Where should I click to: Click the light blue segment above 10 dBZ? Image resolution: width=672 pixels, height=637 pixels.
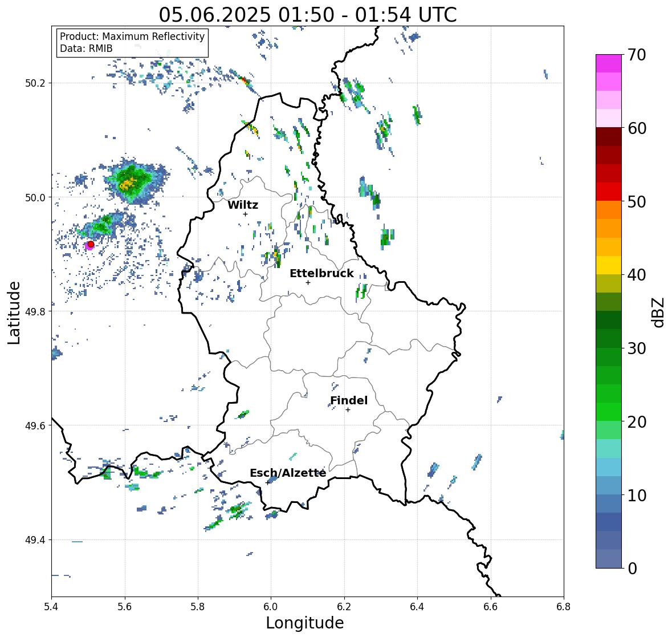[609, 485]
